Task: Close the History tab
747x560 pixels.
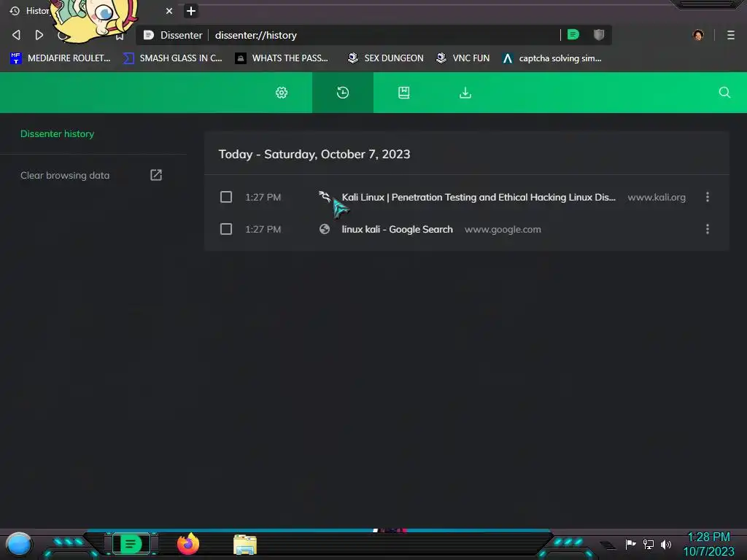Action: pyautogui.click(x=169, y=10)
